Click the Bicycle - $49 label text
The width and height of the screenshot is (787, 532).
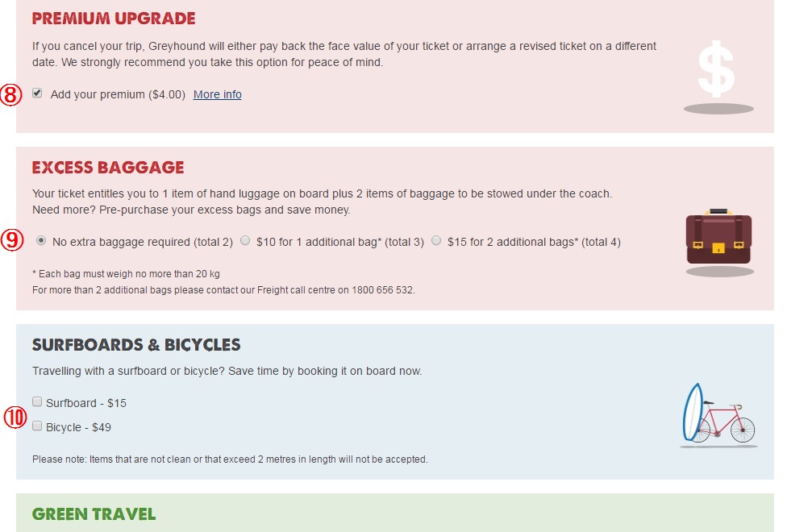click(78, 427)
